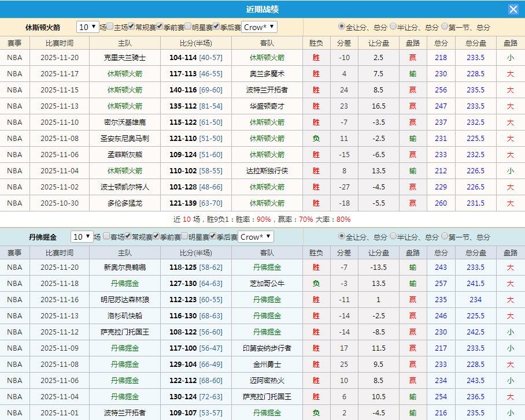This screenshot has height=420, width=525.
Task: Enable the 主场 checkbox for 休斯顿火箭
Action: click(x=109, y=27)
